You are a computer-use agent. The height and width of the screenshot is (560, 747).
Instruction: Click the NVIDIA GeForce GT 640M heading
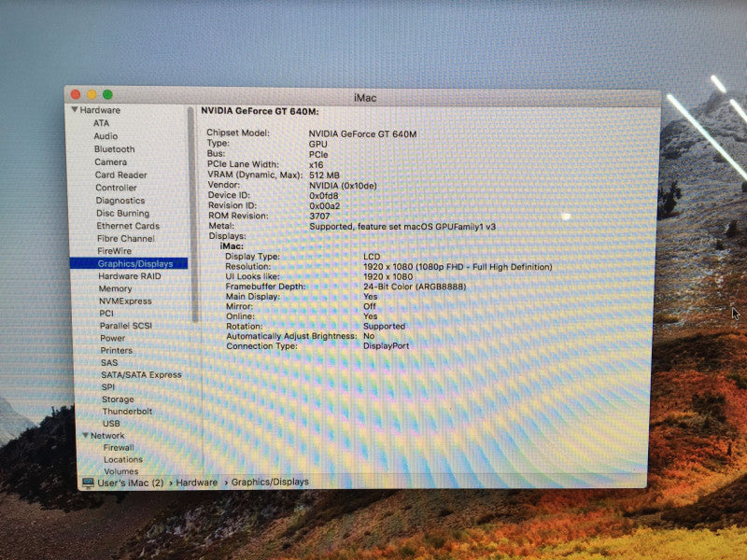coord(260,111)
